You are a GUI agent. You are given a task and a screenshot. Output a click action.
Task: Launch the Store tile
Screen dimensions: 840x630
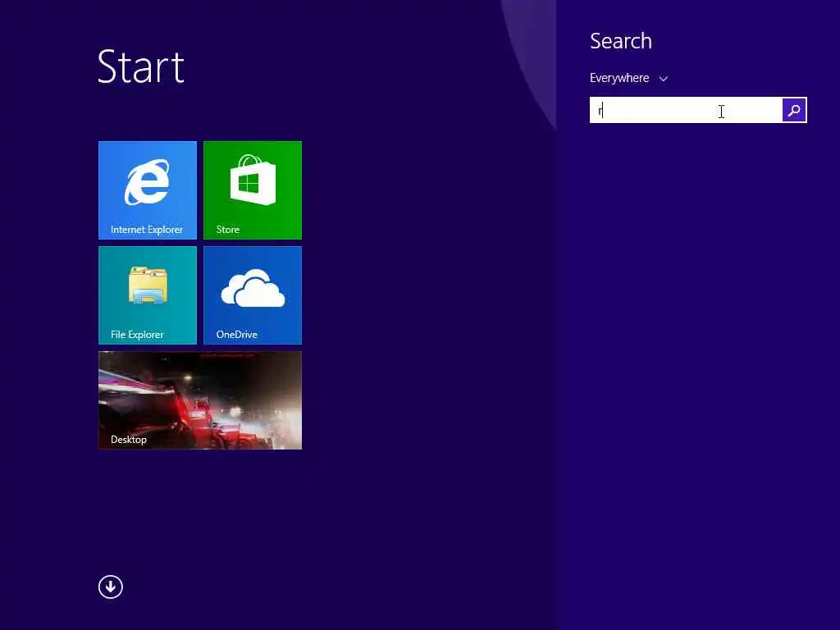coord(253,190)
